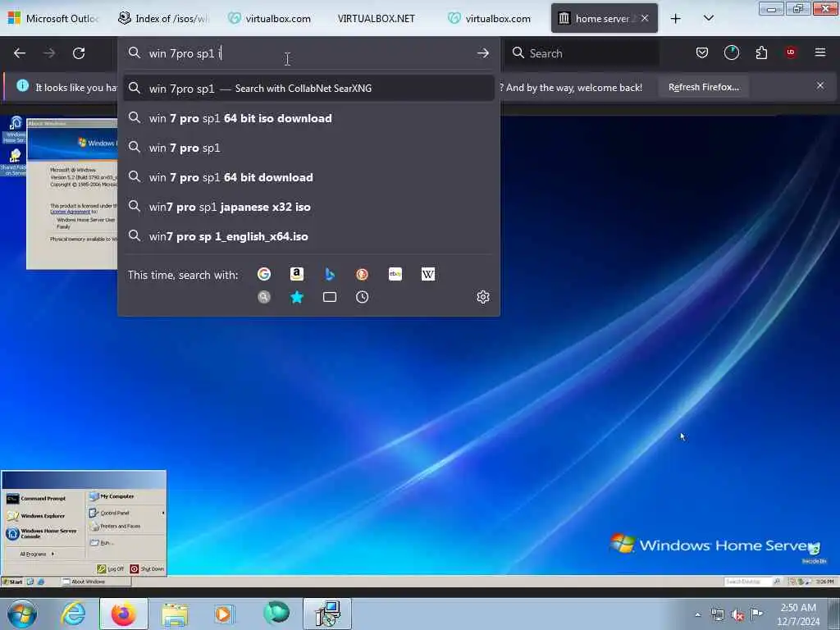List all tabs with the chevron
The width and height of the screenshot is (840, 630).
pos(708,18)
